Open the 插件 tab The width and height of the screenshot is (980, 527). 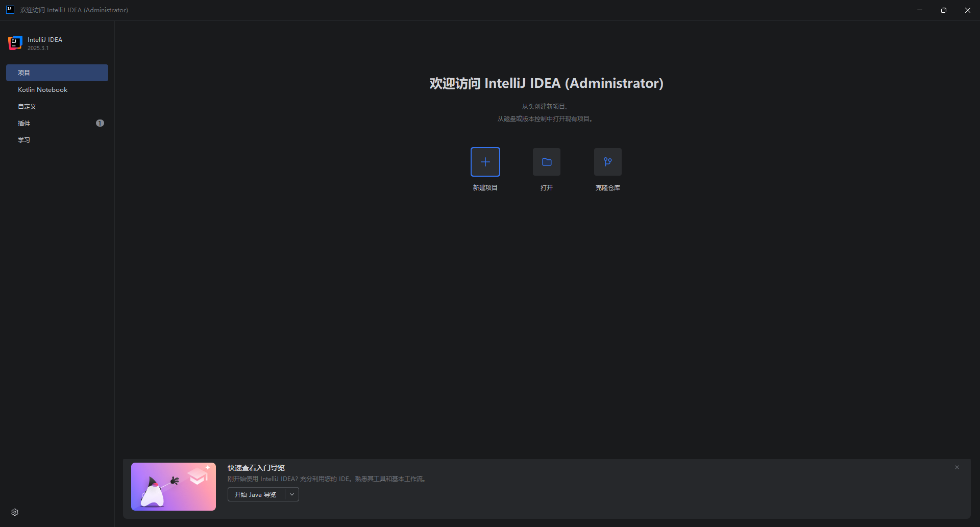point(57,123)
